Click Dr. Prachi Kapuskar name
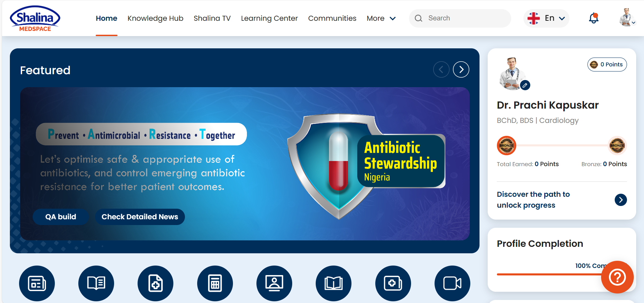The width and height of the screenshot is (644, 303). (548, 105)
